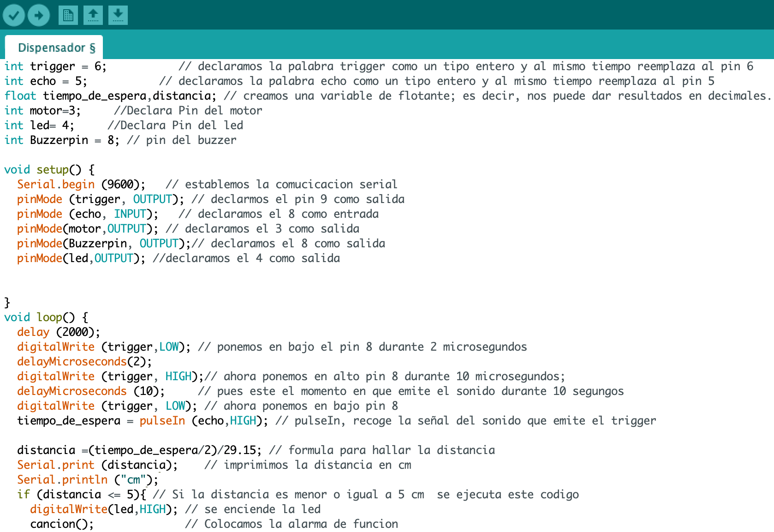
Task: Click 'digitalWrite (trigger,LOW);' with bajo el pin comment
Action: coord(104,347)
